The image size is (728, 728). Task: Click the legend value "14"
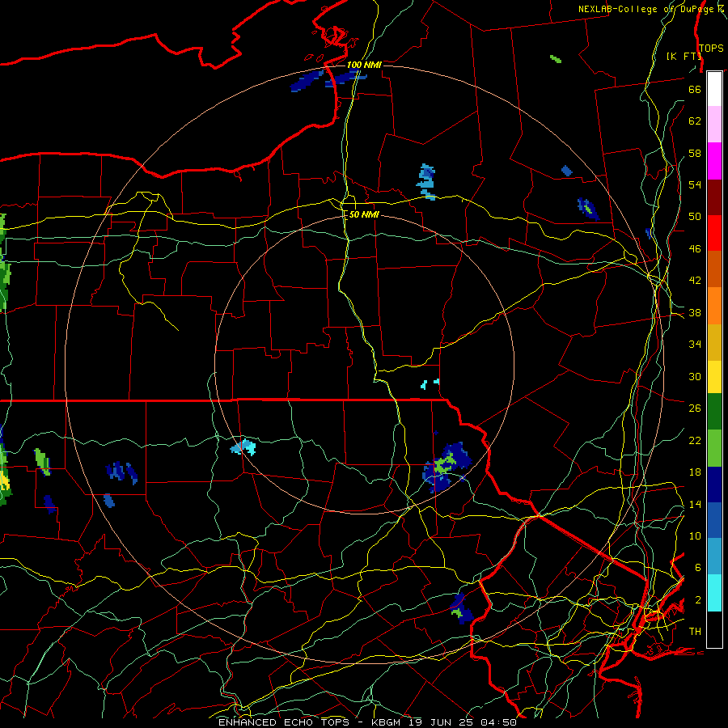(695, 504)
